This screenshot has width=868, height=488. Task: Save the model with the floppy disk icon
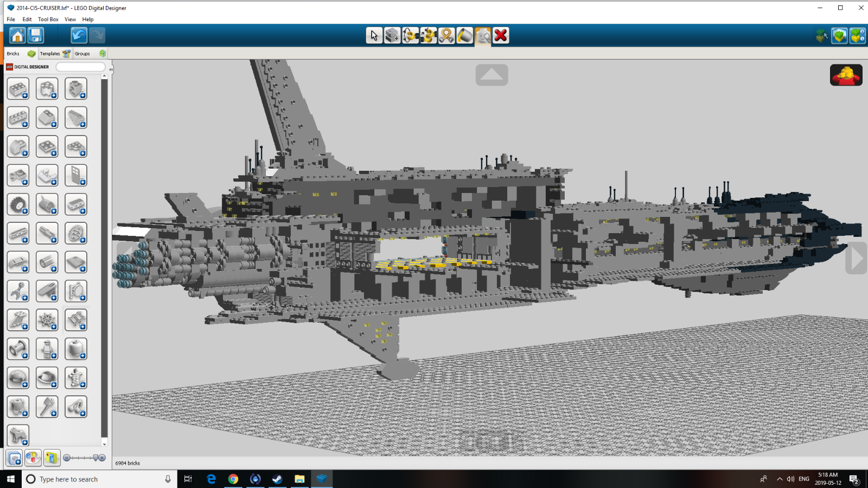click(36, 36)
